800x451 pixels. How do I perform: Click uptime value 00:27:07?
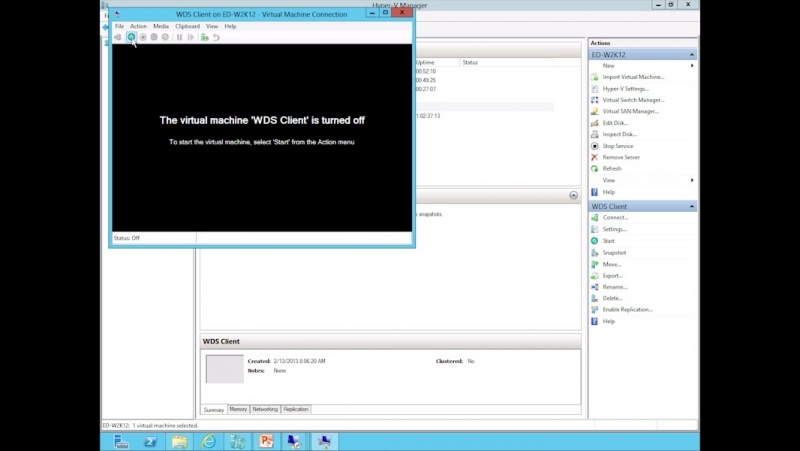click(x=426, y=89)
